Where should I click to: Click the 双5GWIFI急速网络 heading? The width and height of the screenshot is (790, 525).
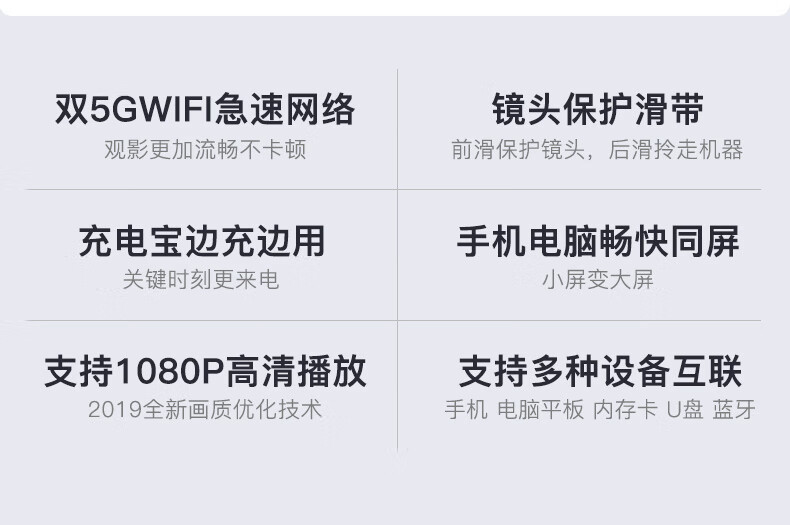coord(205,109)
